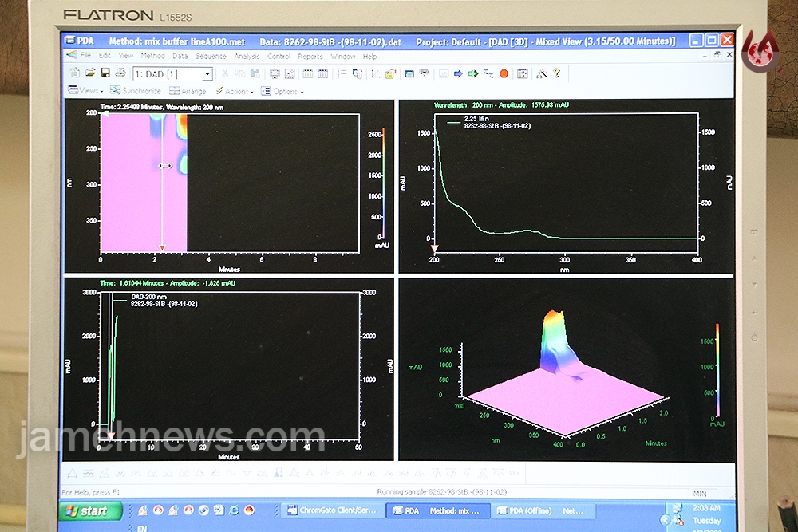Image resolution: width=798 pixels, height=532 pixels.
Task: Click the Windows start button
Action: coord(91,510)
